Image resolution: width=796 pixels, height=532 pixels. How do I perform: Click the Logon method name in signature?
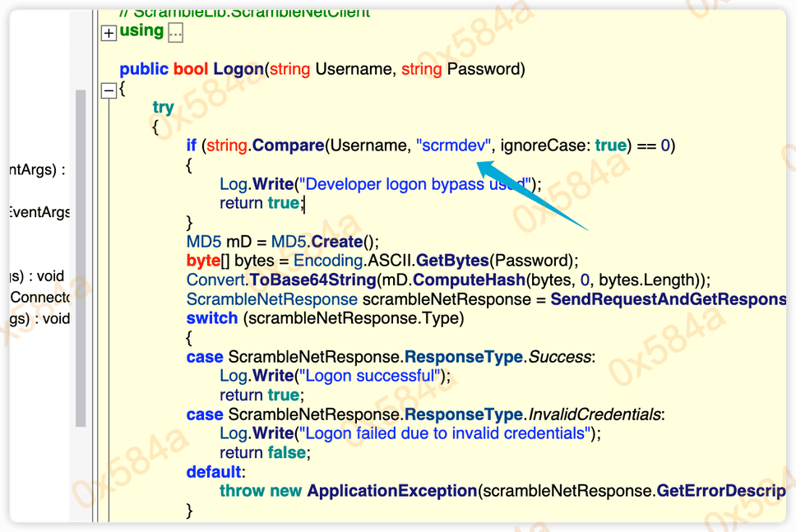point(238,69)
